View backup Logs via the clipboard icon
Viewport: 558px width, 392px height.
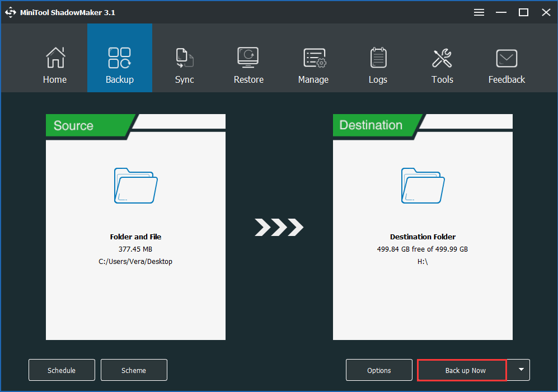(378, 58)
